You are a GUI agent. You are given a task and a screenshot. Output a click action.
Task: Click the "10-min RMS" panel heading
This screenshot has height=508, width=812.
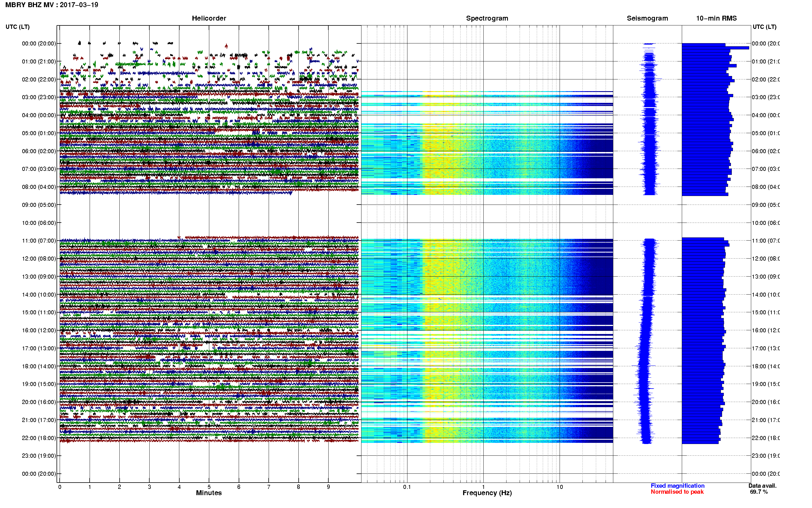coord(716,18)
